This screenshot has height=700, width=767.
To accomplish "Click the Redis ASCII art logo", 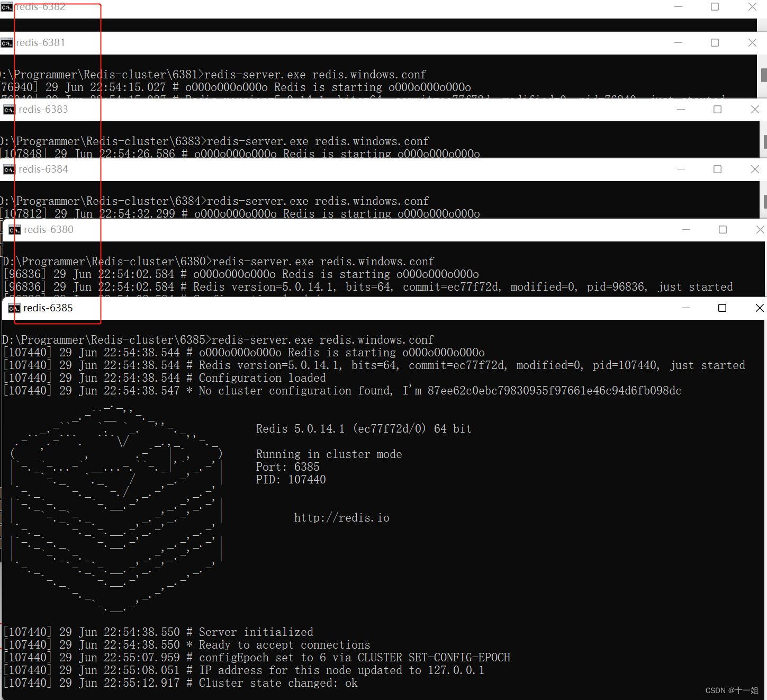I will click(x=116, y=508).
